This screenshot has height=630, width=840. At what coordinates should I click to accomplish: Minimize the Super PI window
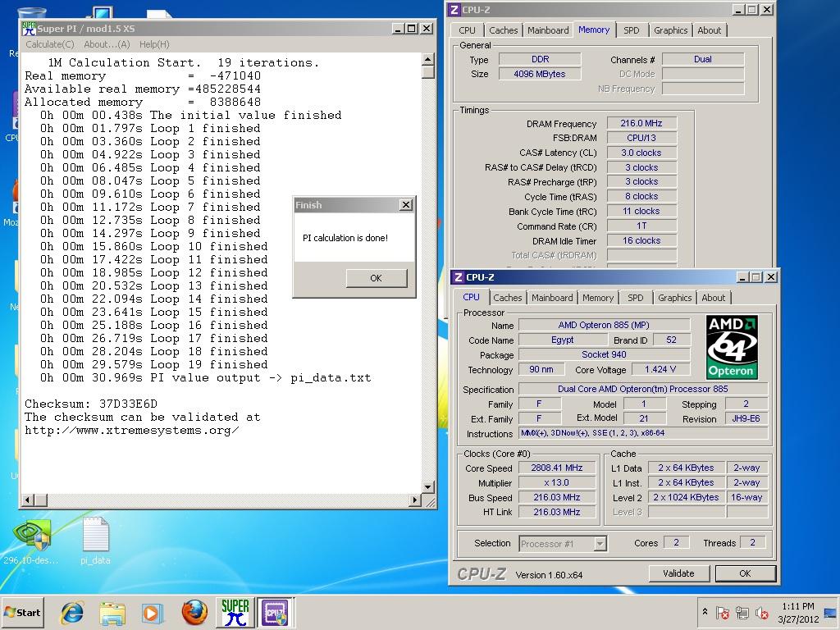point(398,29)
